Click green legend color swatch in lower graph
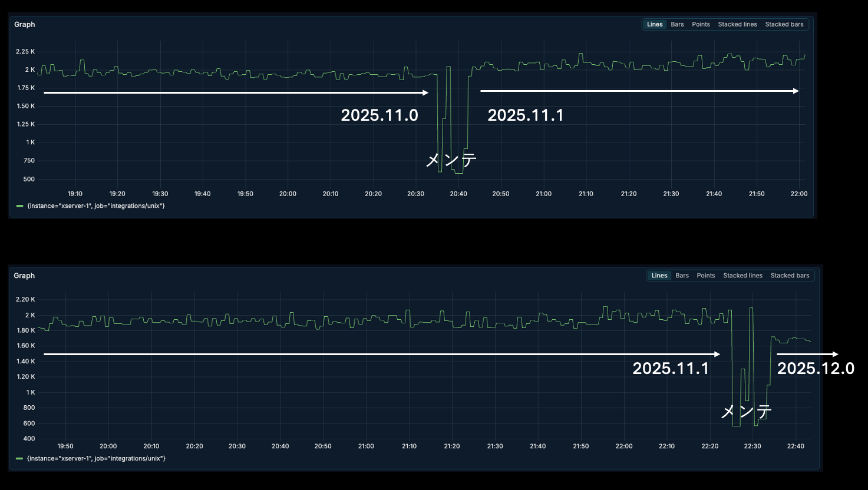Viewport: 868px width, 490px height. coord(19,458)
